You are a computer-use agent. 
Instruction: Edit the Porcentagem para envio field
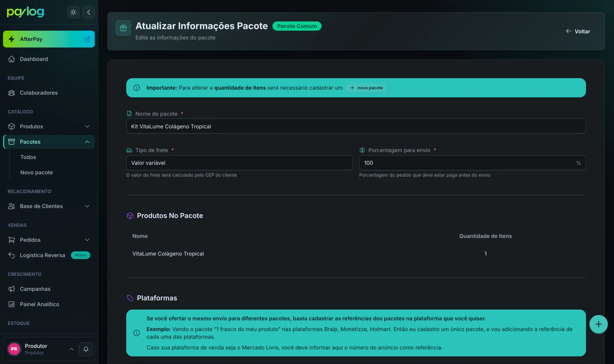pyautogui.click(x=472, y=163)
